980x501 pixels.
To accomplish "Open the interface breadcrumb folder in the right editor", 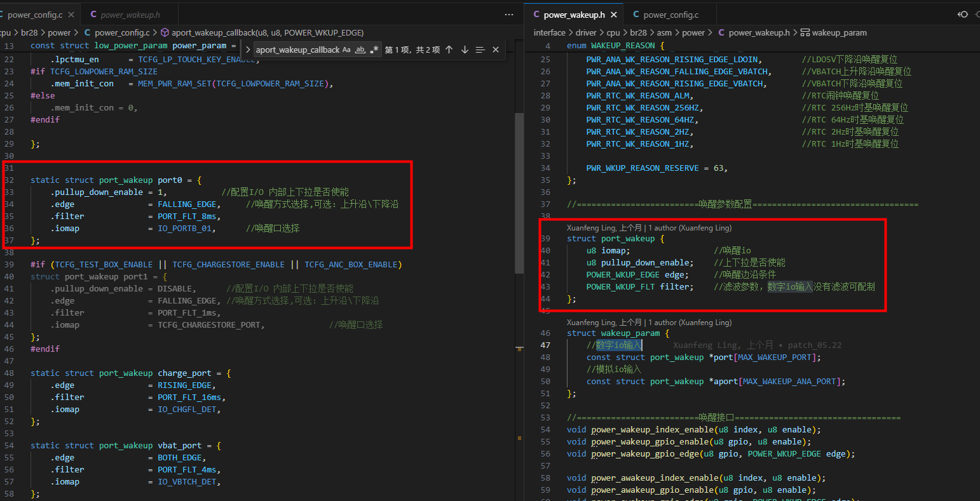I will click(x=549, y=32).
